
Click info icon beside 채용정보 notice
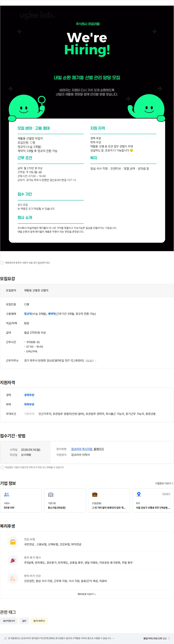coord(2,263)
